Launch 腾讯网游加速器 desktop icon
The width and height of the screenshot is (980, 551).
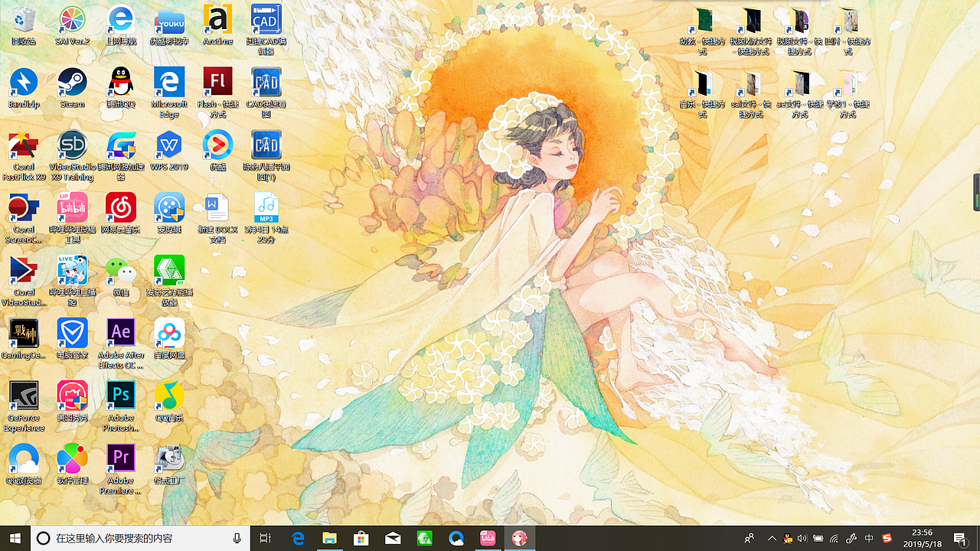coord(121,156)
